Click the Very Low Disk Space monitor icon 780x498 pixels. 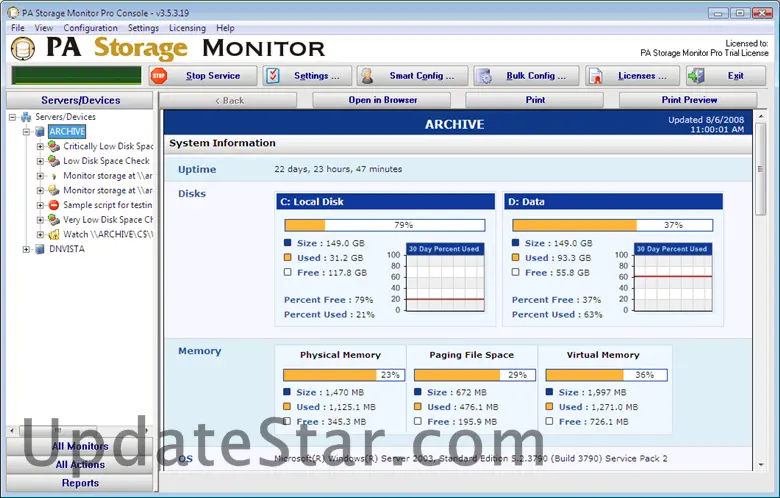pos(54,219)
